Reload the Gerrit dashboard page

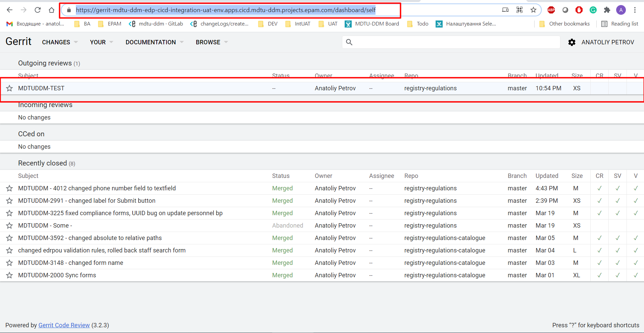tap(38, 10)
